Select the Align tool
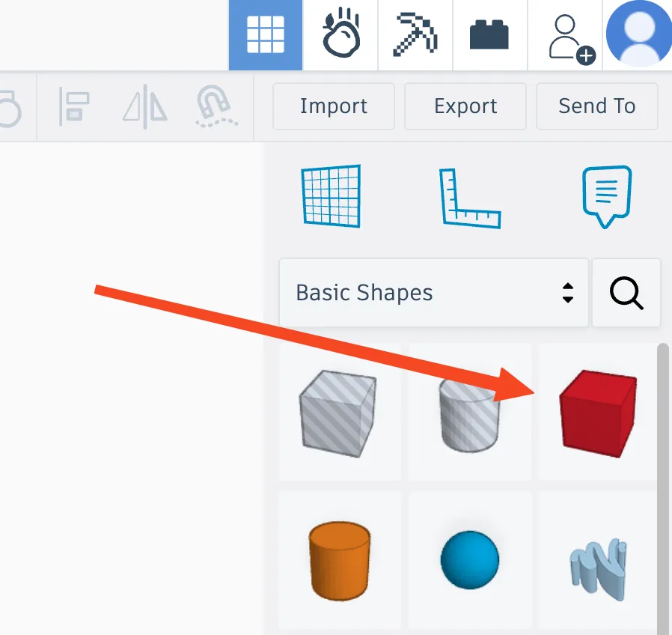The image size is (672, 635). [x=74, y=106]
